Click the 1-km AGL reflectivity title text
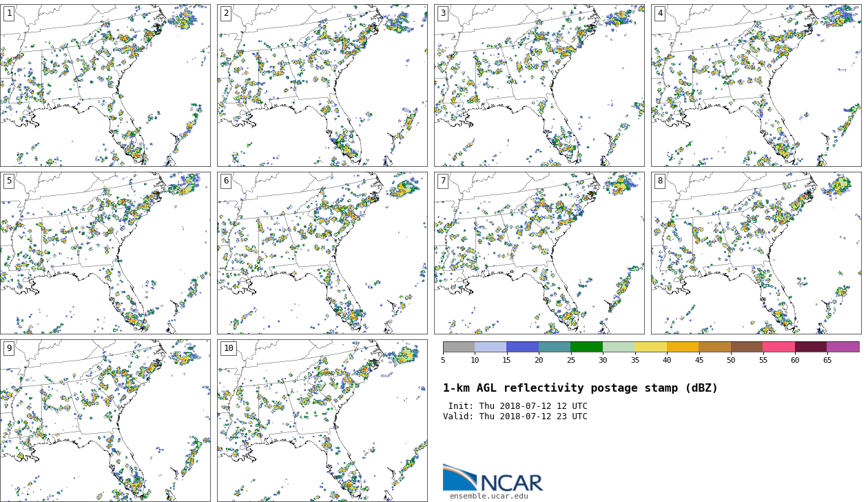 coord(580,388)
